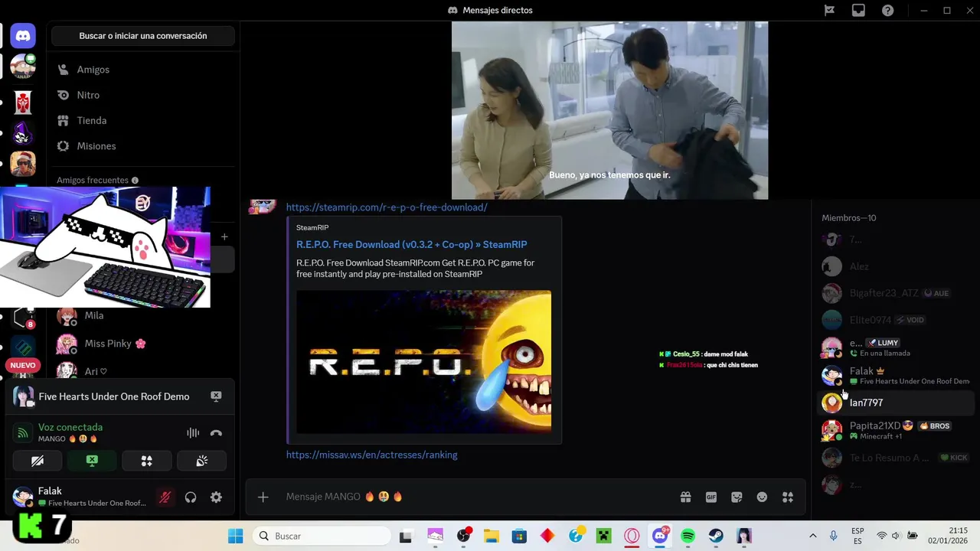This screenshot has height=551, width=980.
Task: Open the soundboard party popper button
Action: 202,461
